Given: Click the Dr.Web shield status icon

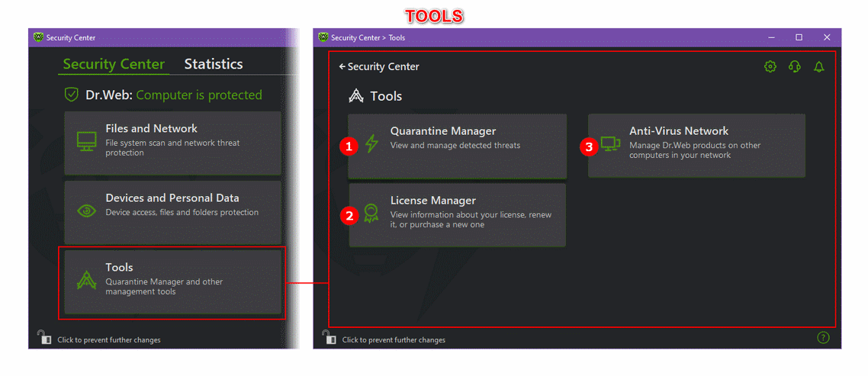Looking at the screenshot, I should point(72,95).
